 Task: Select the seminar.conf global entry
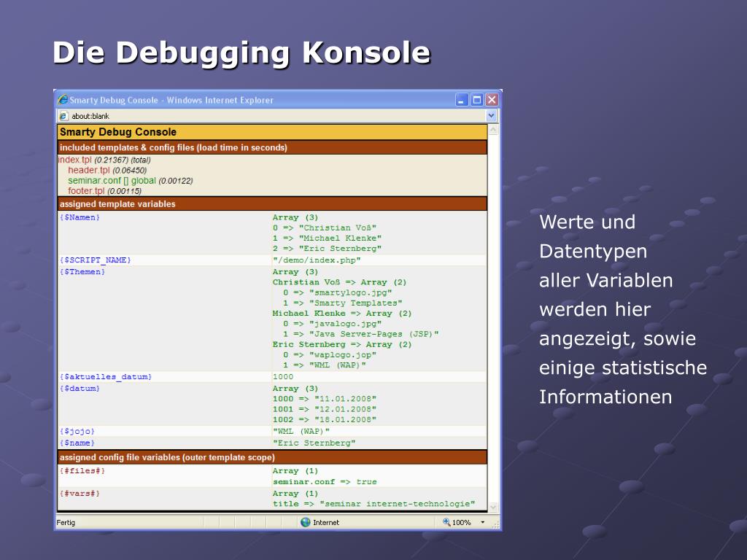pos(112,181)
